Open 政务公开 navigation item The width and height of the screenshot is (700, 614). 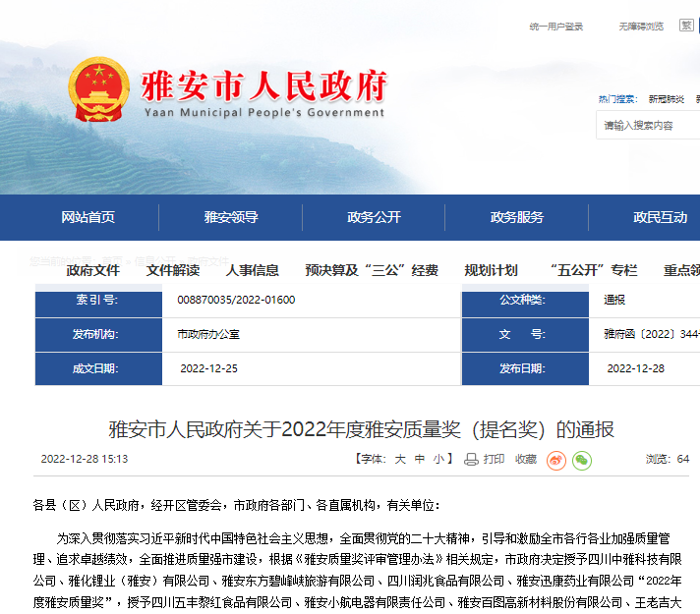pos(374,217)
